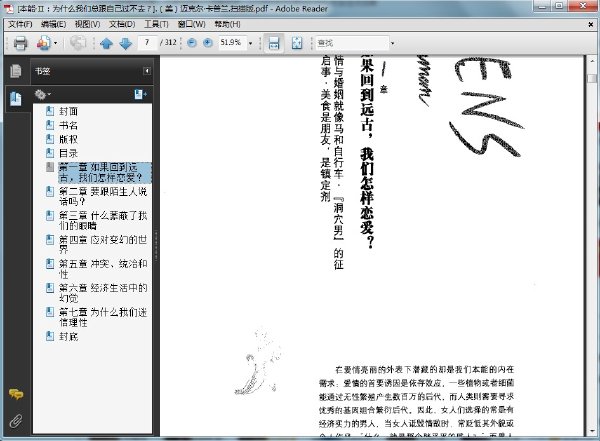Open the Comments panel icon
600x441 pixels.
coord(16,394)
